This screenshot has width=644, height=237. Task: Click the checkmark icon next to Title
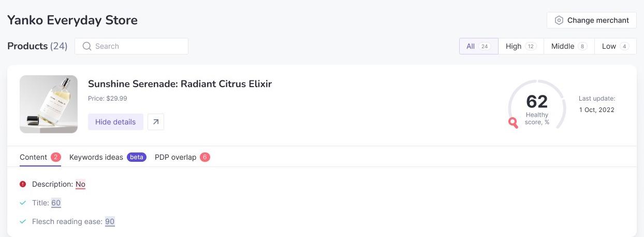[x=23, y=203]
